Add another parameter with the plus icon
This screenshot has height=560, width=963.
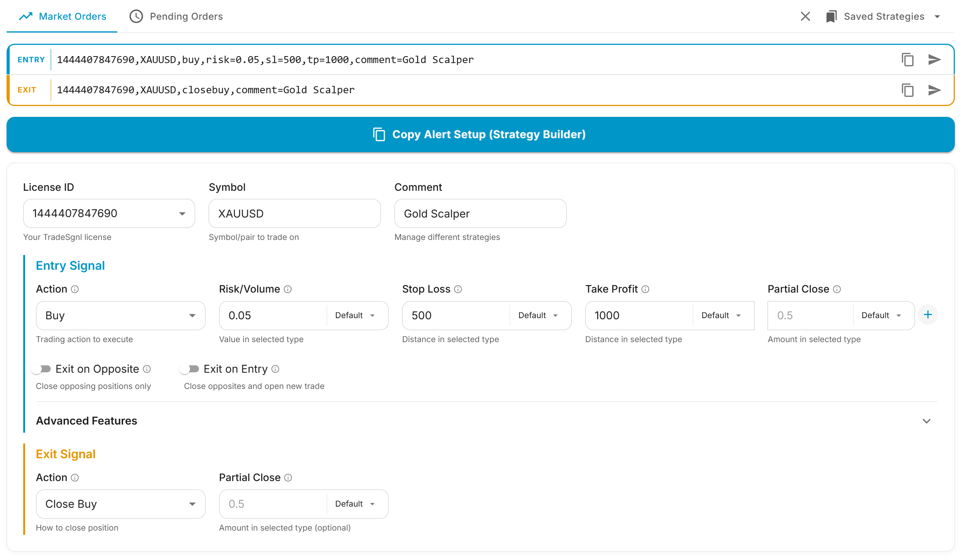point(928,314)
